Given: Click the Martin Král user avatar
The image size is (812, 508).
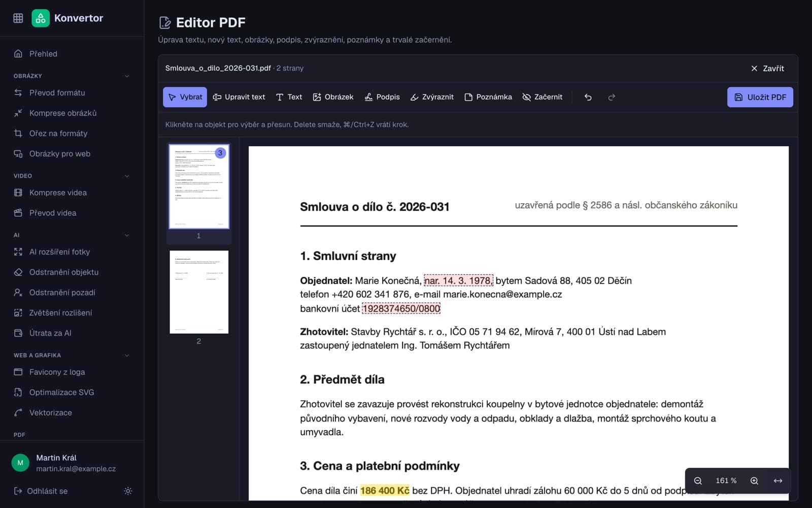Looking at the screenshot, I should tap(20, 463).
